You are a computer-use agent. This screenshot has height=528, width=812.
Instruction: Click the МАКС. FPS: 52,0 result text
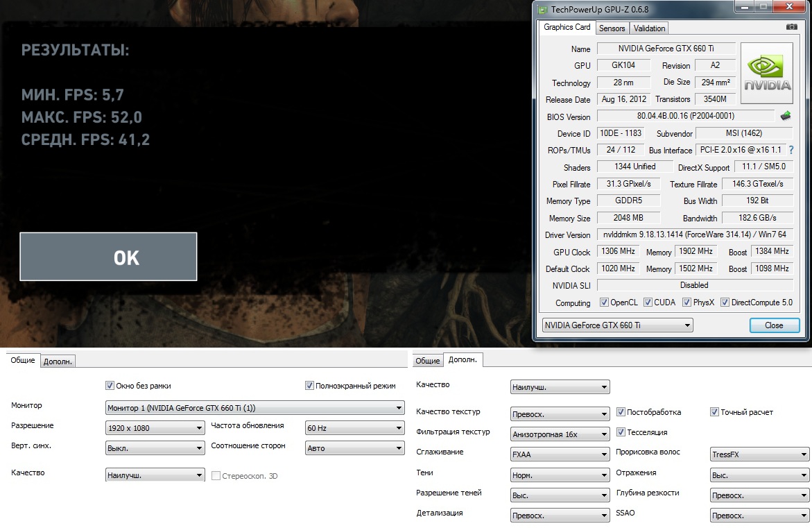[81, 117]
